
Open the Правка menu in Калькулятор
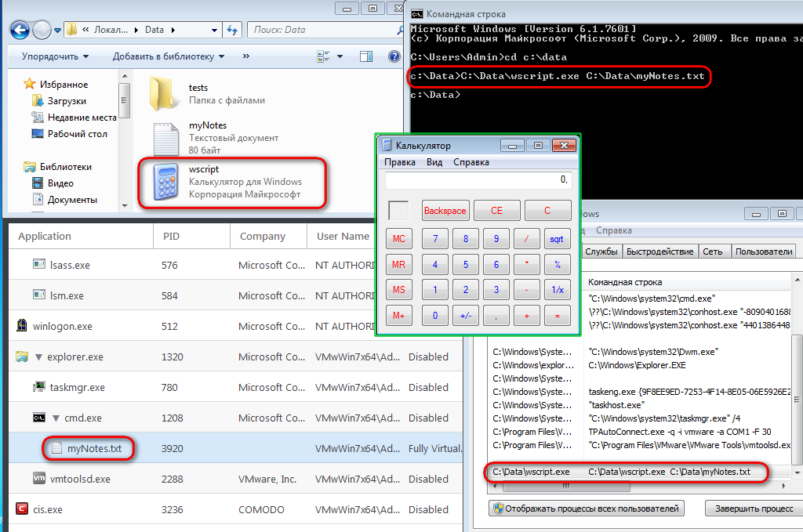click(x=400, y=162)
